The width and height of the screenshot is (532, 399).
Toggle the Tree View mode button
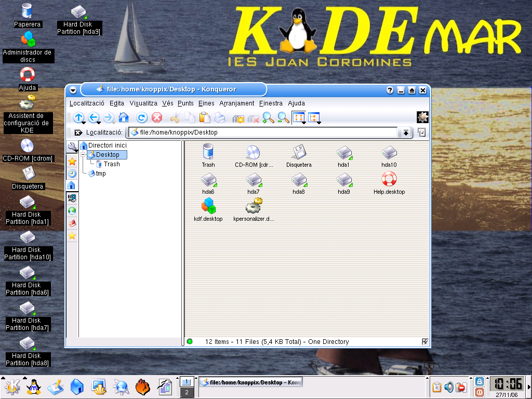[314, 117]
